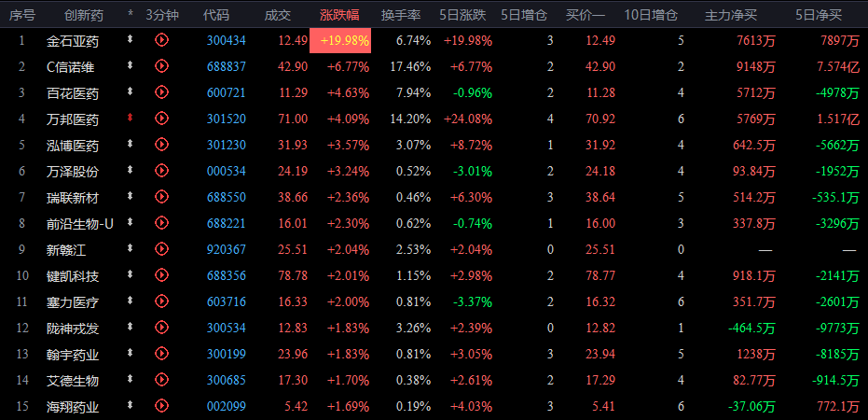Click the marker icon beside 万泽股份

coord(131,170)
